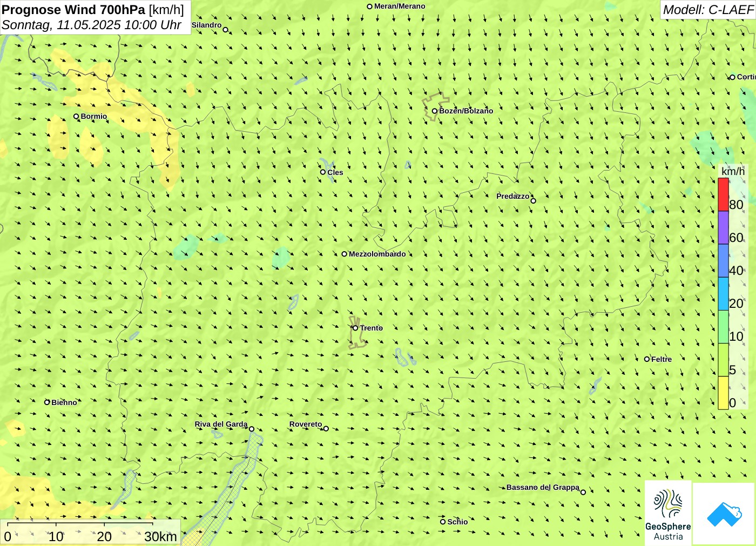Click the 'Modell: C-LAEF' label
Screen dimensions: 756x546
click(708, 10)
